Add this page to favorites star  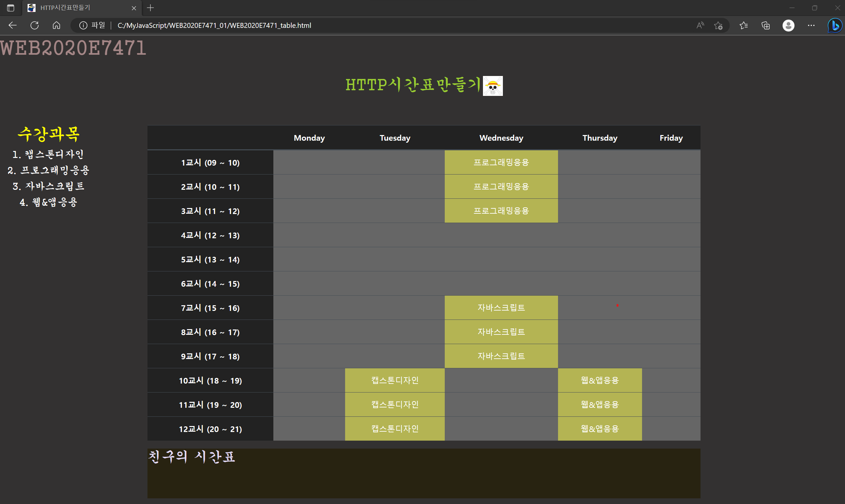pos(718,26)
